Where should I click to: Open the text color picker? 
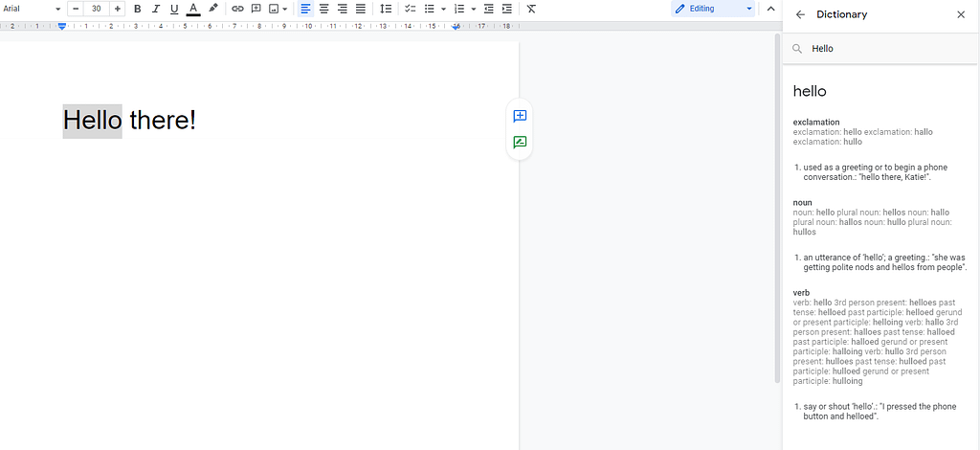tap(192, 9)
